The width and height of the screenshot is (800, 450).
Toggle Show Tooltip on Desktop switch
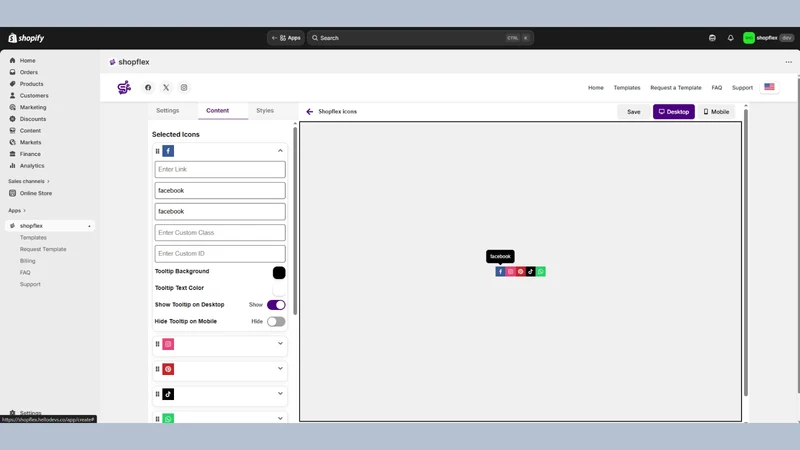276,305
